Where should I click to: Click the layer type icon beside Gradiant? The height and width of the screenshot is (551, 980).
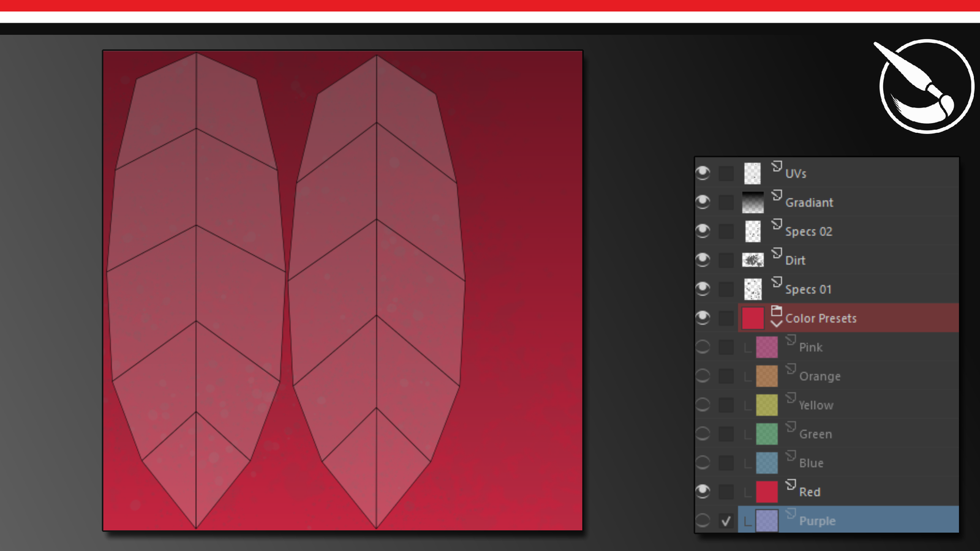[777, 195]
